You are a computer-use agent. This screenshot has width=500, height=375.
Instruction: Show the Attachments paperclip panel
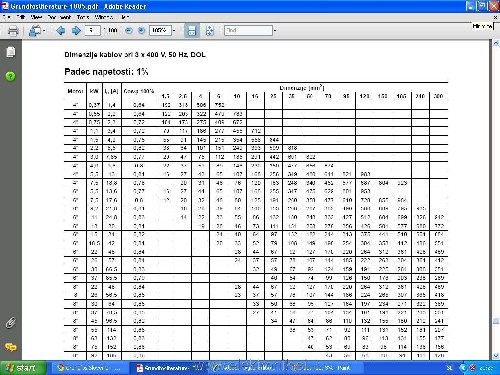click(11, 323)
